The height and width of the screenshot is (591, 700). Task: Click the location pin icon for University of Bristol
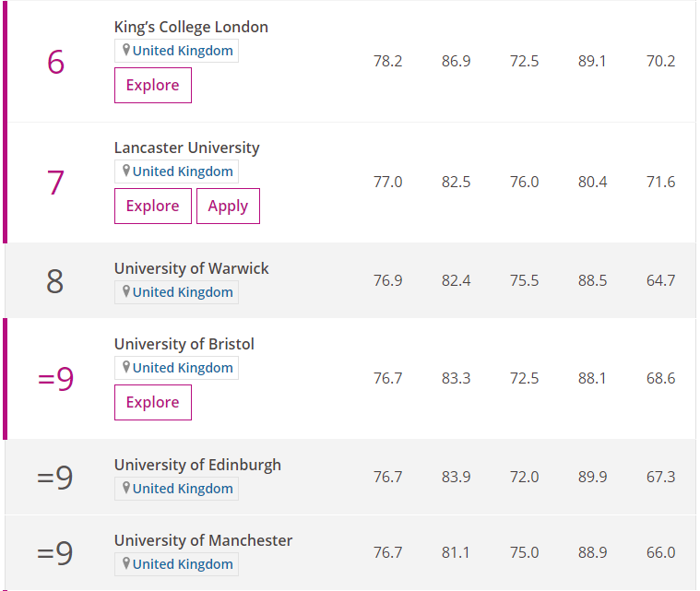(126, 367)
